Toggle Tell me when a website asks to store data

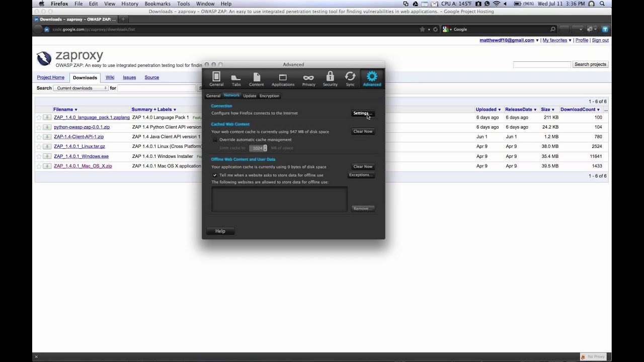[215, 175]
